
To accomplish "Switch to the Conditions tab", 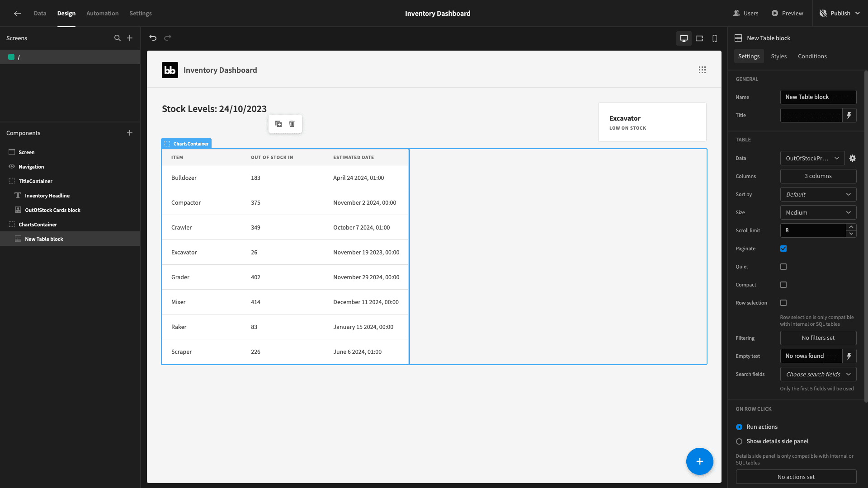I will [x=812, y=56].
